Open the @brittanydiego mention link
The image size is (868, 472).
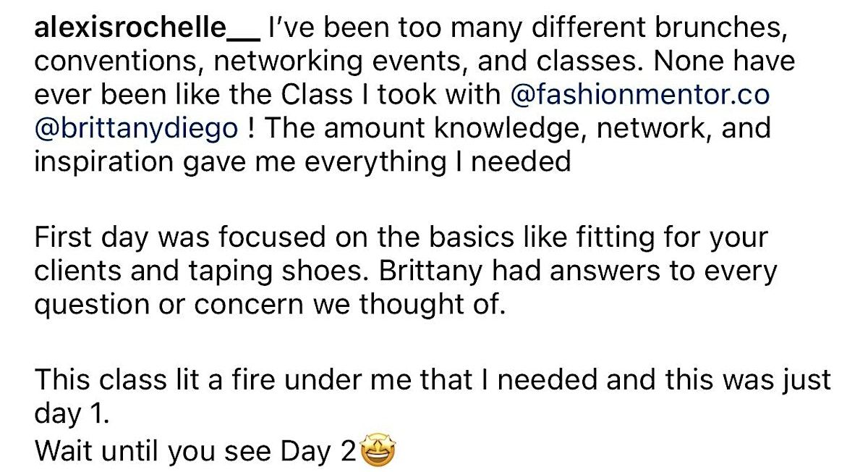click(135, 128)
